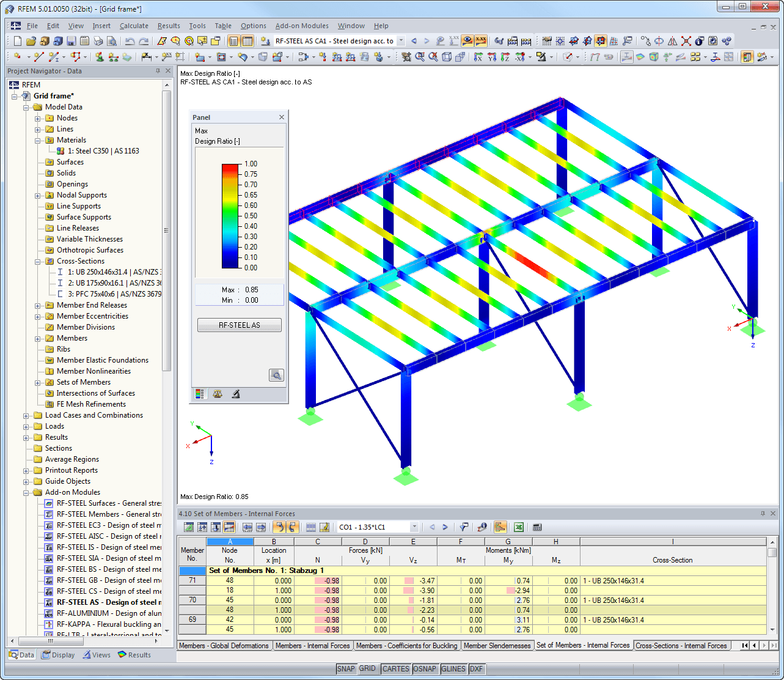Click the balance scale factors tab in Panel
The image size is (784, 680).
(218, 394)
